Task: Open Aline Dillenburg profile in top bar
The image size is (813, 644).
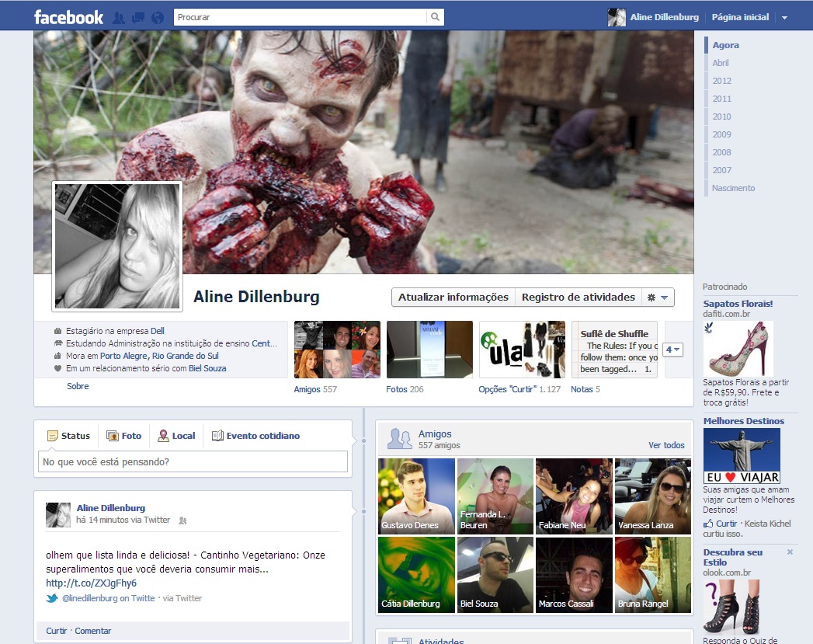Action: [x=653, y=17]
